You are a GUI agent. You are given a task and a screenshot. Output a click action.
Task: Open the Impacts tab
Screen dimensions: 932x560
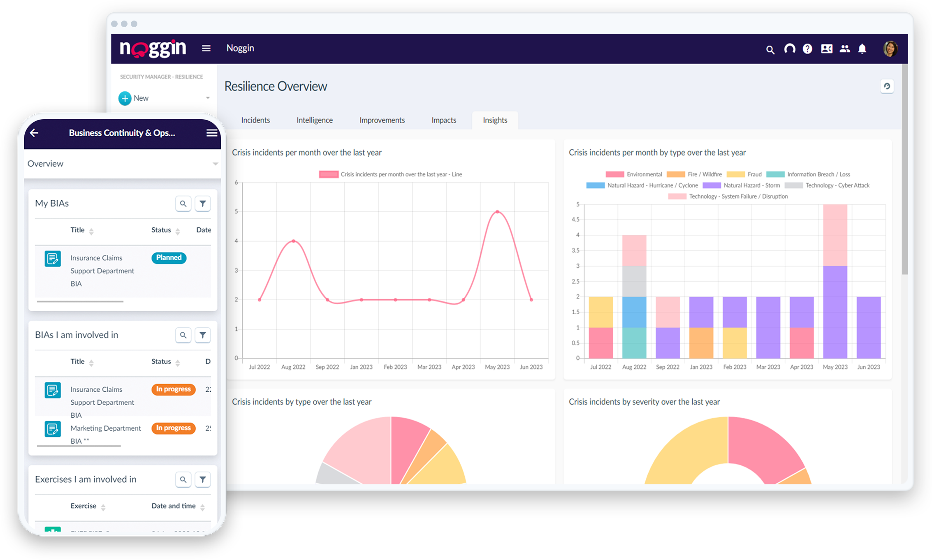[443, 120]
